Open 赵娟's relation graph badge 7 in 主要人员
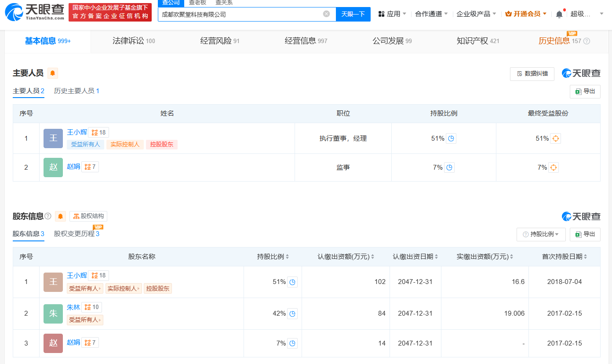Viewport: 612px width, 364px height. pos(90,167)
